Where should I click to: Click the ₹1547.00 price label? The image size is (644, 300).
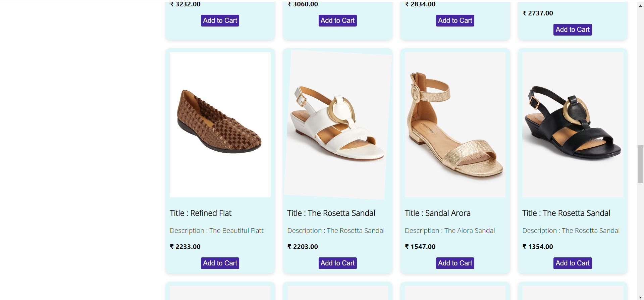420,247
